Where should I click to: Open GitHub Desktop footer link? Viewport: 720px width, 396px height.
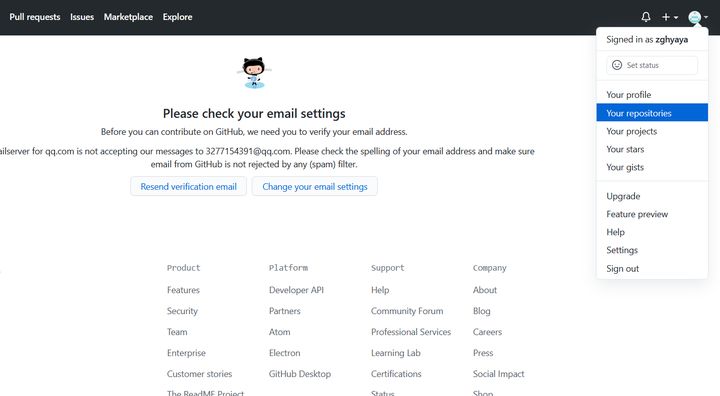[299, 373]
